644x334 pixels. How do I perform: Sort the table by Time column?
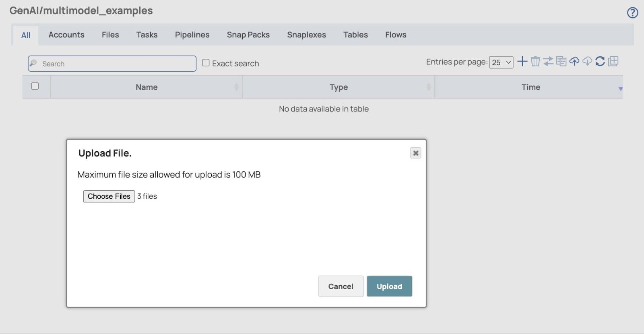[x=530, y=87]
